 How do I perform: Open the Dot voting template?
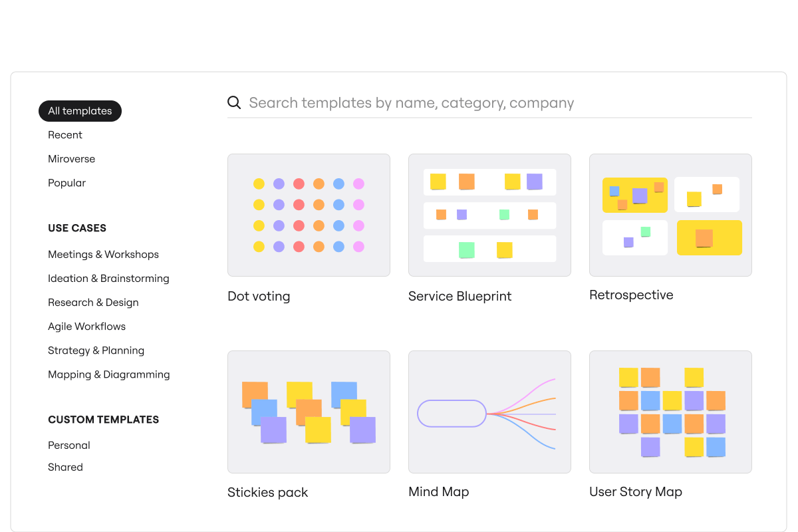pyautogui.click(x=309, y=215)
